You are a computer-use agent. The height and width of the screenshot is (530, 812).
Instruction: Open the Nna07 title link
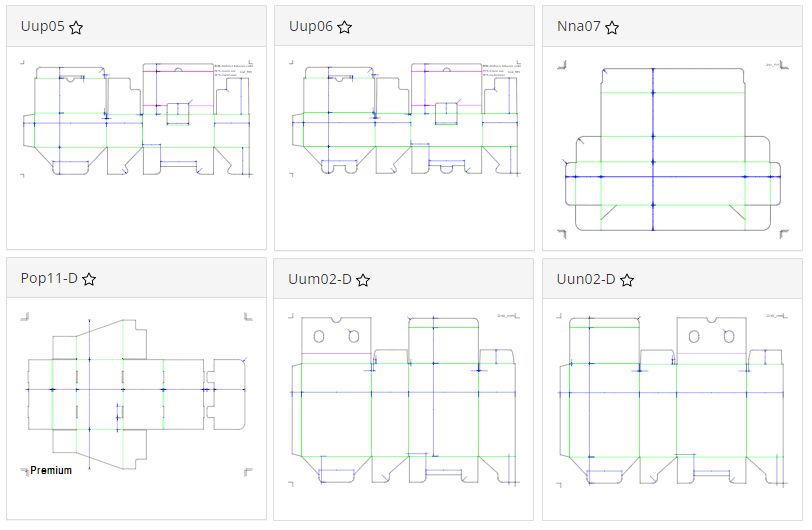[578, 26]
